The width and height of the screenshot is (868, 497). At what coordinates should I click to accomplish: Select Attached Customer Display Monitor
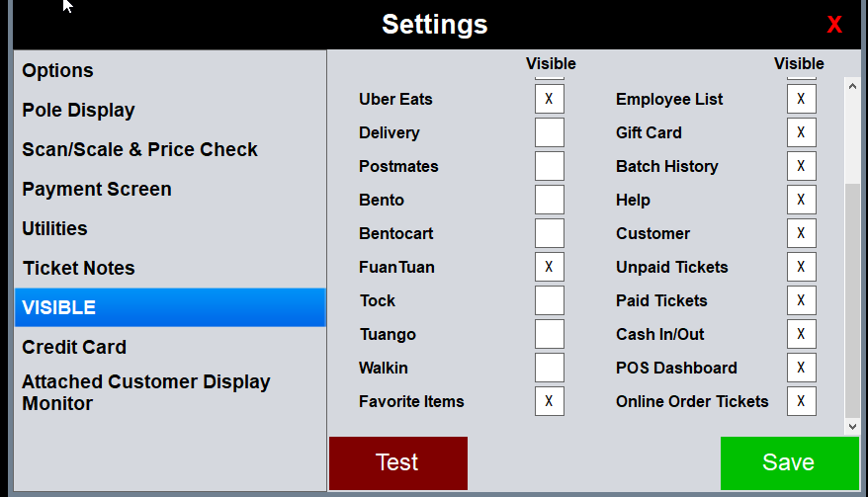146,392
